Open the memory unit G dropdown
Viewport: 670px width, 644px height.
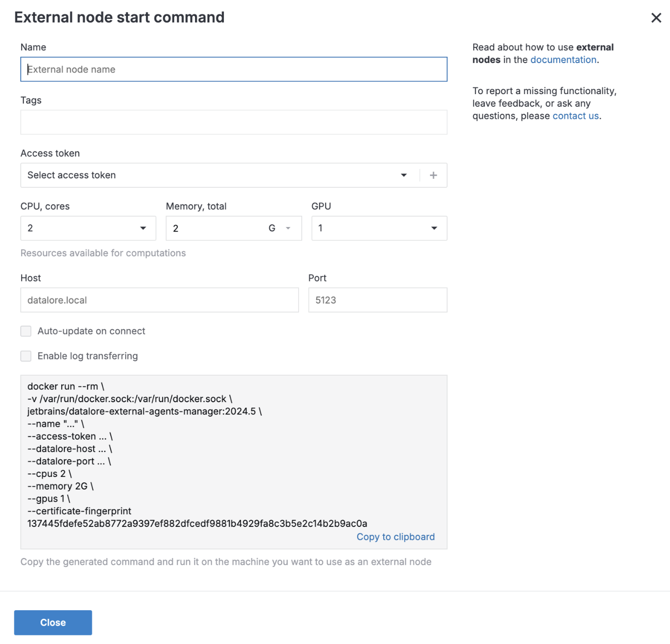point(279,228)
